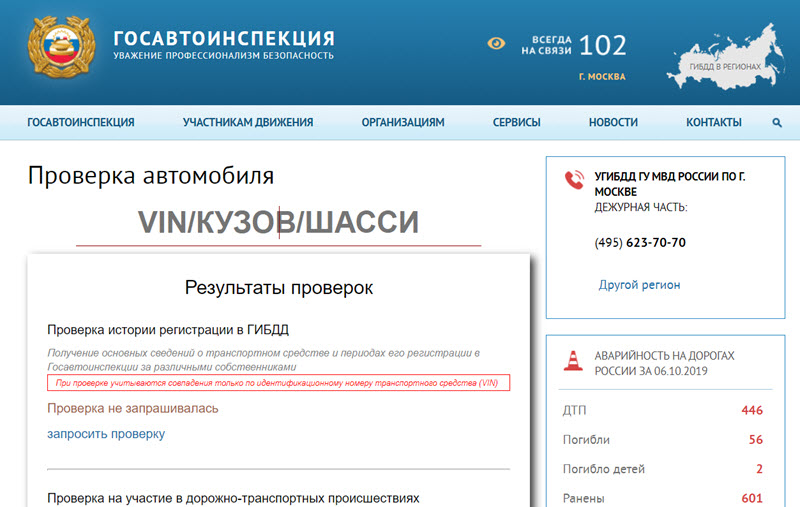Click УГИБДД ГУ МВД РОССИИ title
Image resolution: width=800 pixels, height=507 pixels.
[670, 184]
